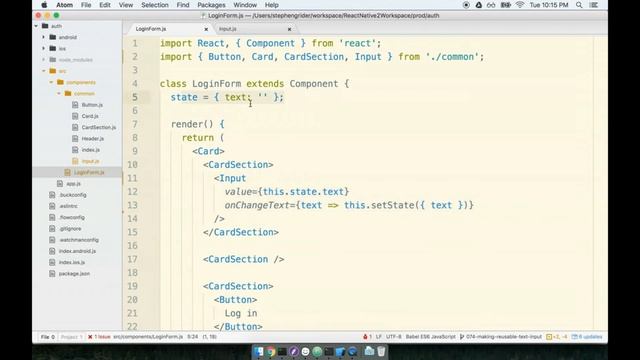Expand the ios folder arrow
Screen dimensions: 640x360
pyautogui.click(x=44, y=49)
